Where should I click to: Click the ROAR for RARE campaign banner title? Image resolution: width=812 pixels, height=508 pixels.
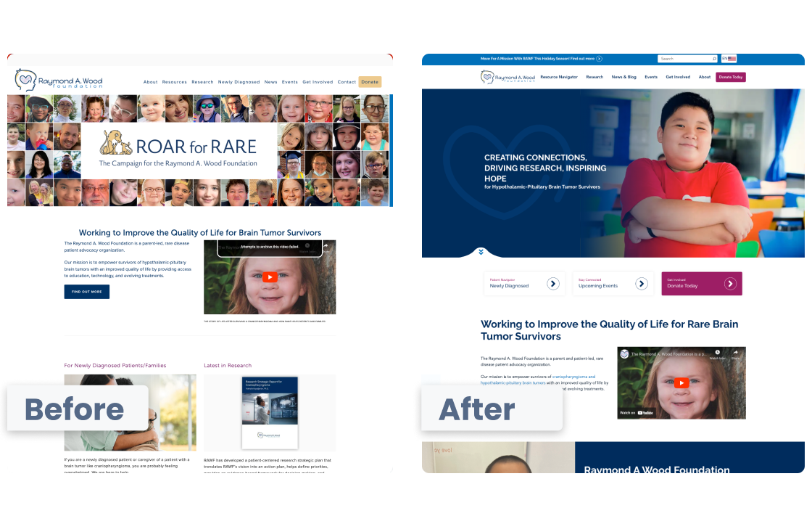(196, 147)
